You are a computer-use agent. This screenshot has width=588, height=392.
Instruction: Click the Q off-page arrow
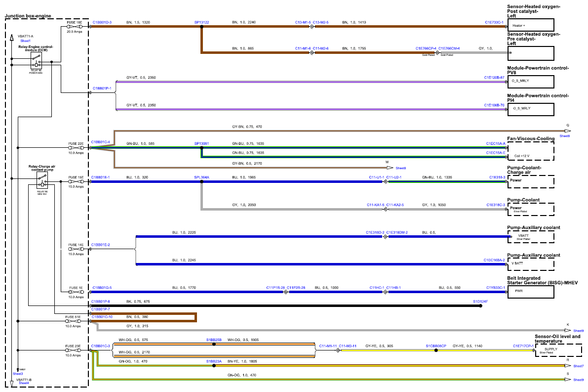point(567,131)
